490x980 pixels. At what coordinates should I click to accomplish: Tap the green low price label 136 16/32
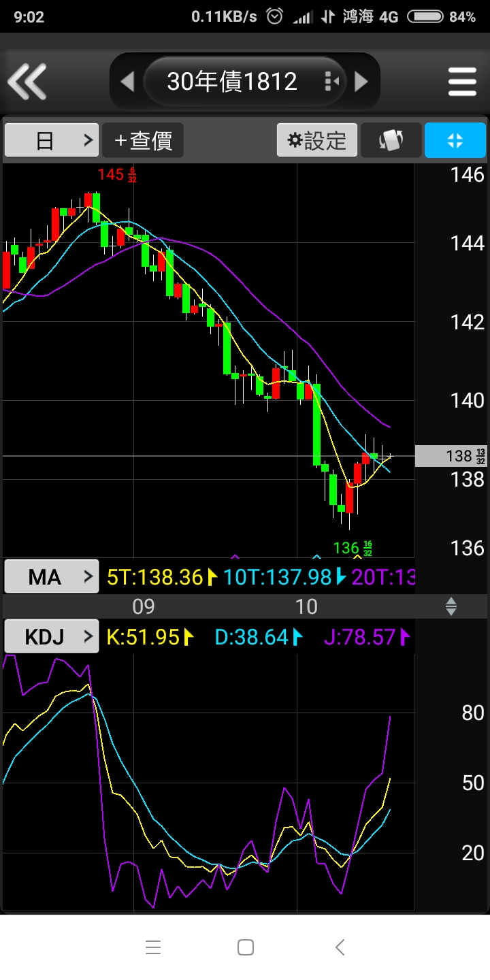click(353, 548)
